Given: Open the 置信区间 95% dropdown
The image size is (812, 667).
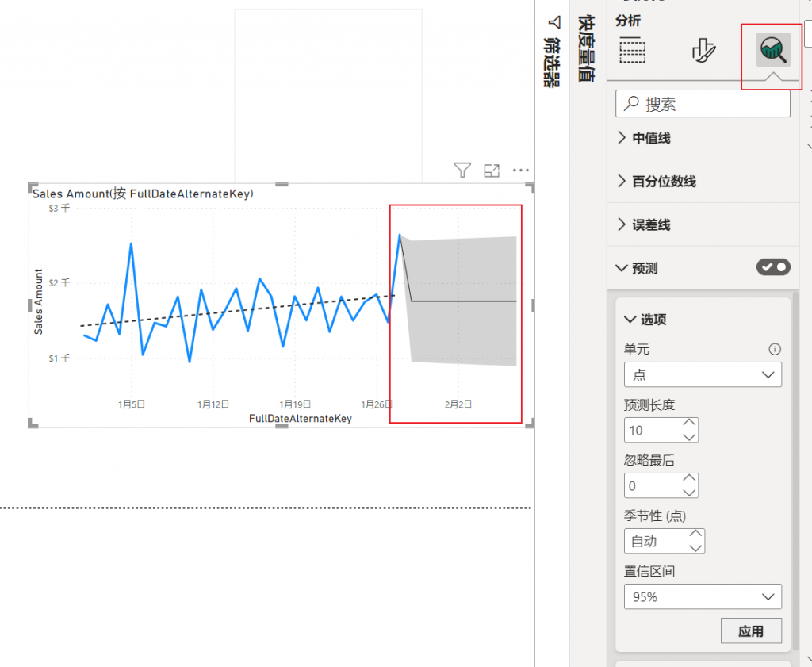Looking at the screenshot, I should click(x=703, y=596).
